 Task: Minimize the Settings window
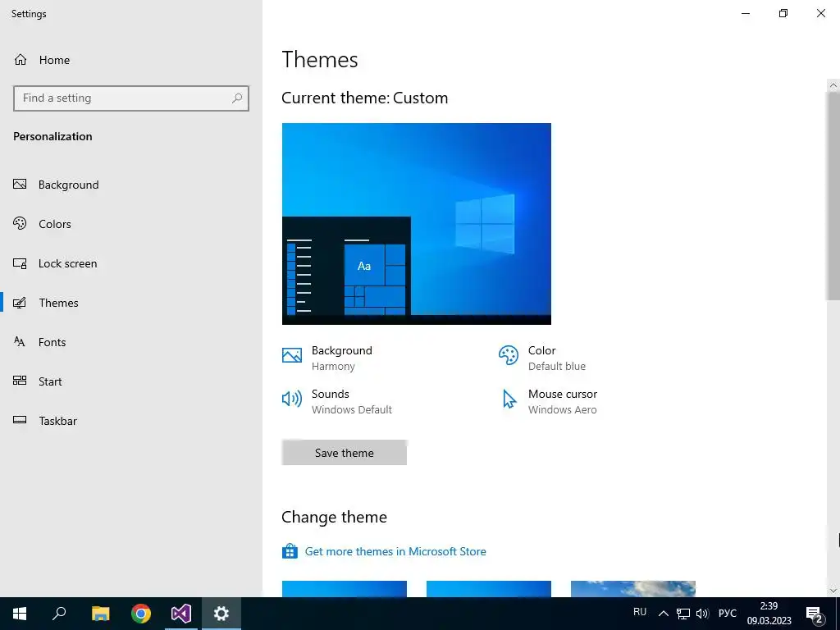tap(746, 13)
